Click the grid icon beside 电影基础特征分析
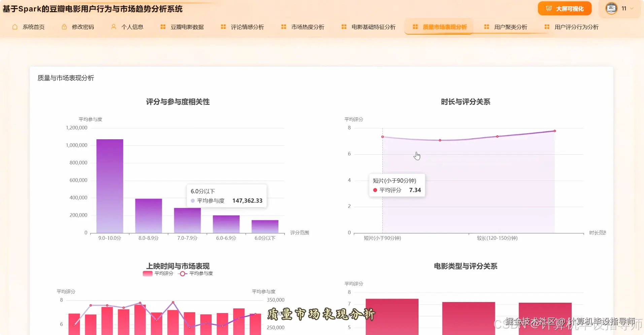This screenshot has width=644, height=335. [344, 27]
